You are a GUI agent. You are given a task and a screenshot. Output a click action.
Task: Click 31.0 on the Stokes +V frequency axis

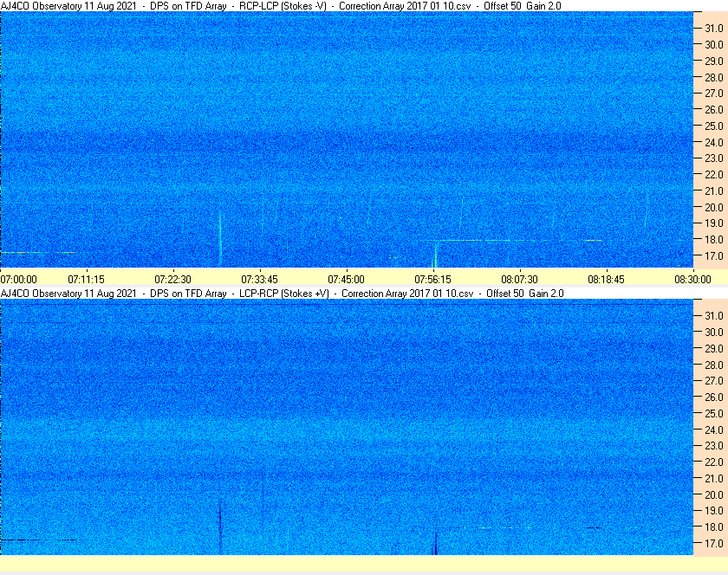(714, 315)
